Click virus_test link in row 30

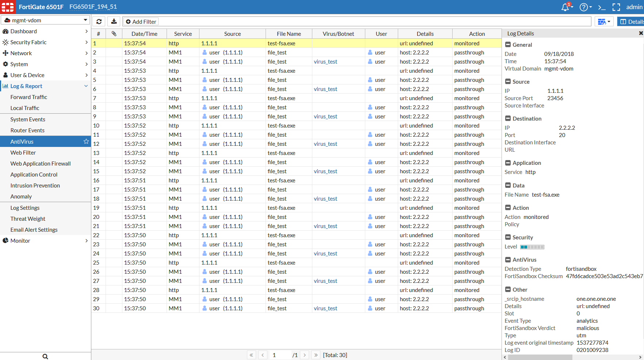tap(325, 308)
